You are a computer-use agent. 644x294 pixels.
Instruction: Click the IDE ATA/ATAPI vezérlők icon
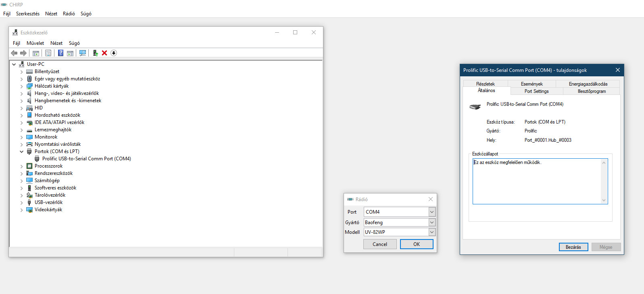click(x=29, y=122)
